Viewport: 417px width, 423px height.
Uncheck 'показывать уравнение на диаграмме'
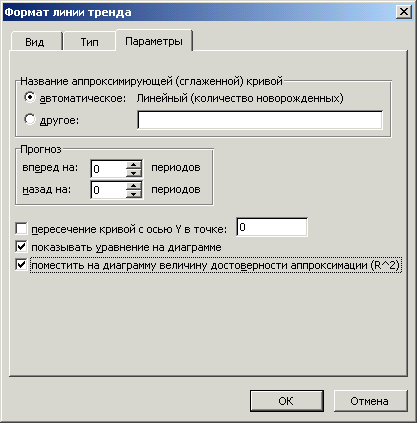tap(21, 247)
